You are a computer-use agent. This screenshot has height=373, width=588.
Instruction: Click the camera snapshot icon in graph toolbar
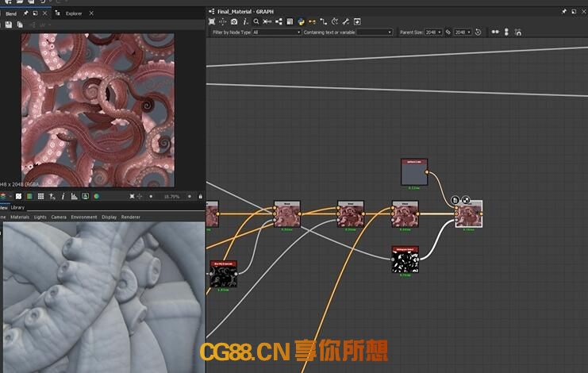pyautogui.click(x=234, y=21)
